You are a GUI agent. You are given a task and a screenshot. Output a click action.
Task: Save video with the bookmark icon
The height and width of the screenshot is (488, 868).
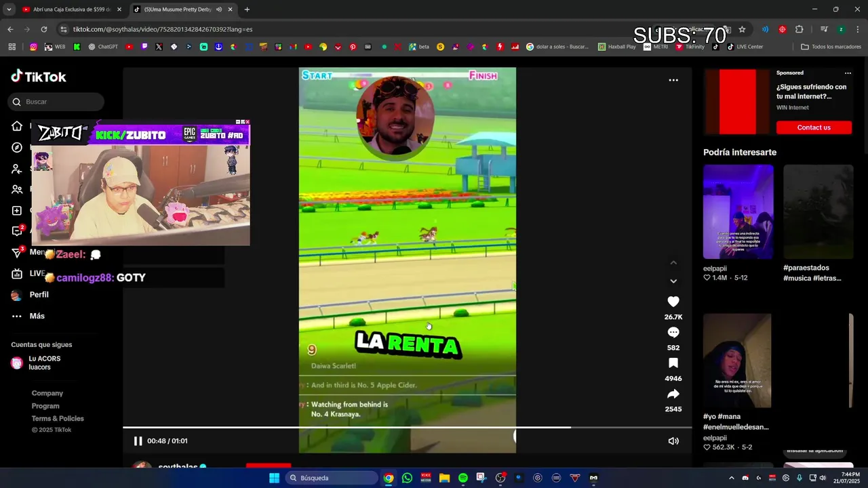tap(673, 363)
